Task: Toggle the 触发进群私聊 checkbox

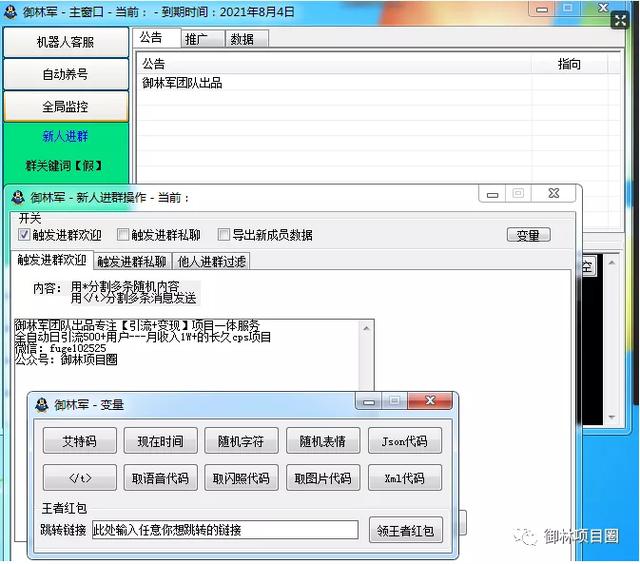Action: [123, 236]
